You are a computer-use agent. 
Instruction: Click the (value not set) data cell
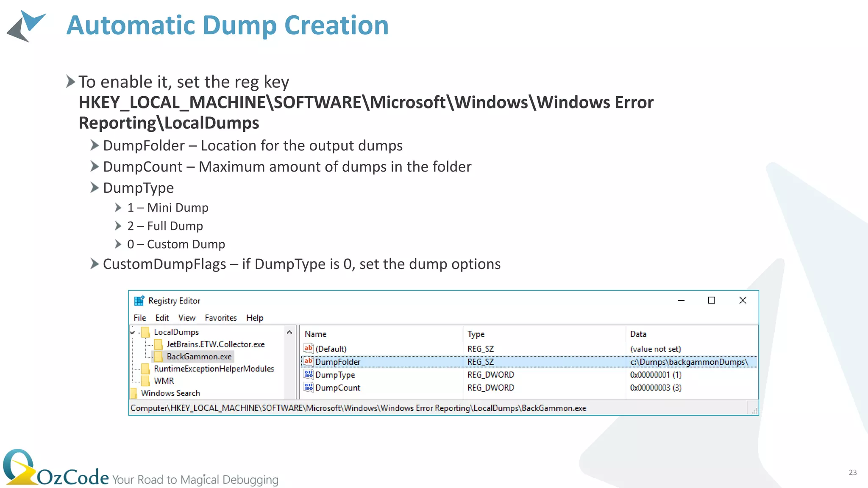tap(655, 349)
